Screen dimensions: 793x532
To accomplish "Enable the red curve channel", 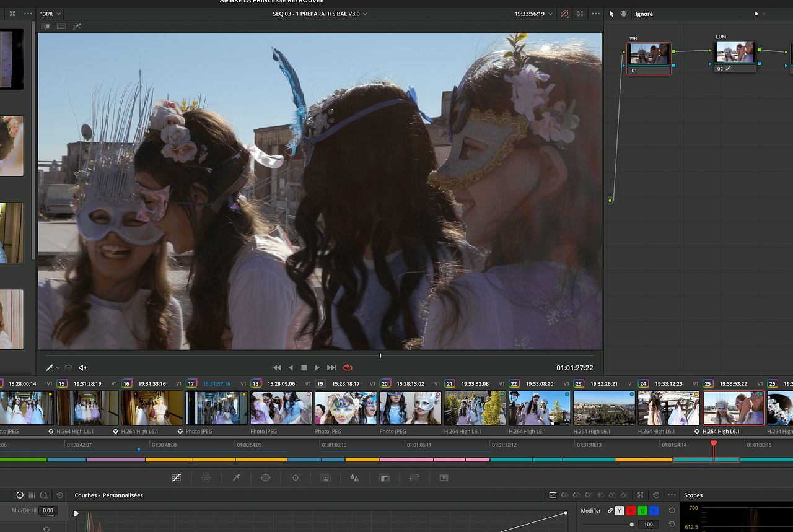I will tap(631, 511).
